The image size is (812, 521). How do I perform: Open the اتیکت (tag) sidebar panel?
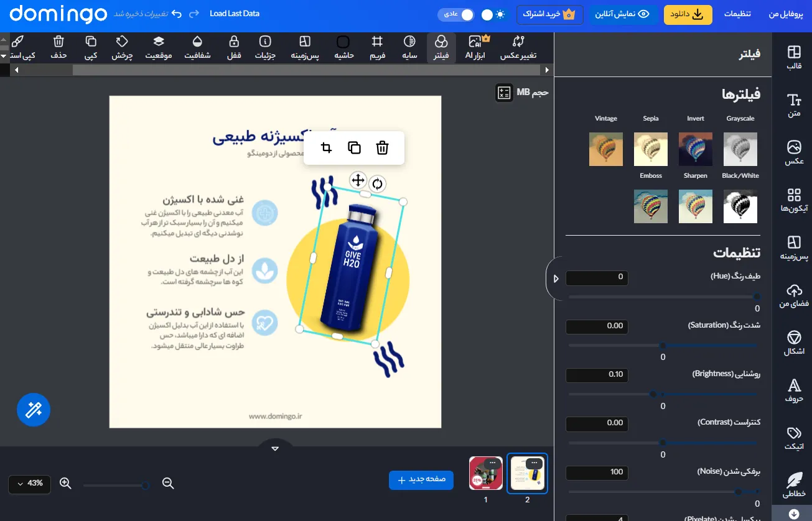coord(793,438)
